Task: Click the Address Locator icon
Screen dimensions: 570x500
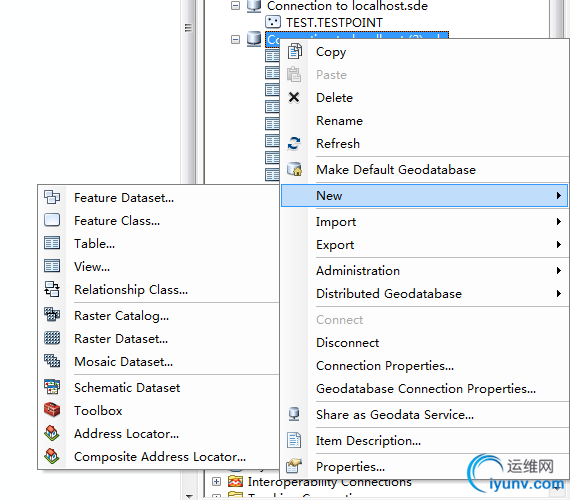Action: pos(52,433)
